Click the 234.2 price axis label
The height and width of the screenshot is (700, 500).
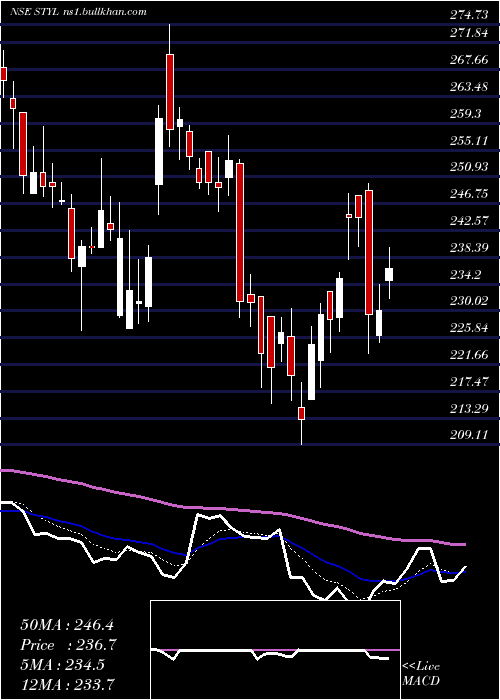point(467,274)
